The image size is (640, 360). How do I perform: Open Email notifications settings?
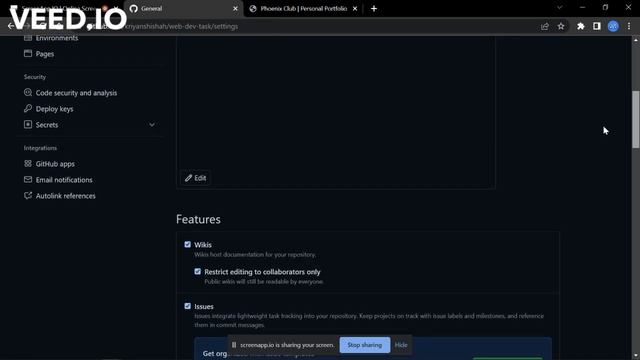[64, 180]
